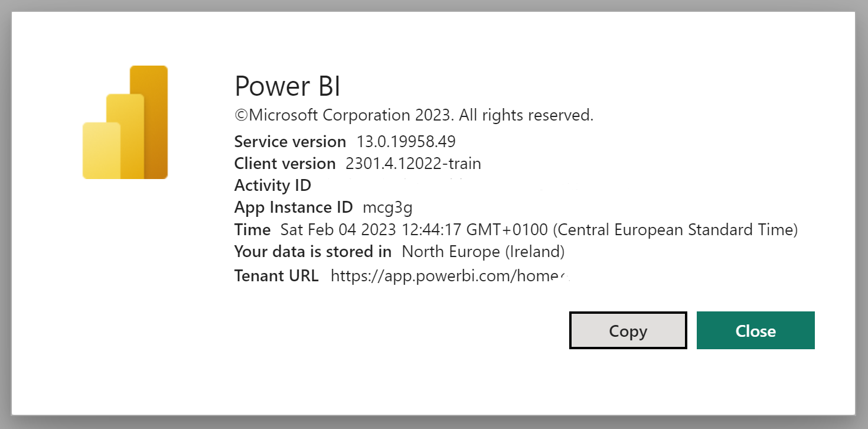Click the yellow bar chart graphic
This screenshot has height=429, width=868.
[125, 122]
